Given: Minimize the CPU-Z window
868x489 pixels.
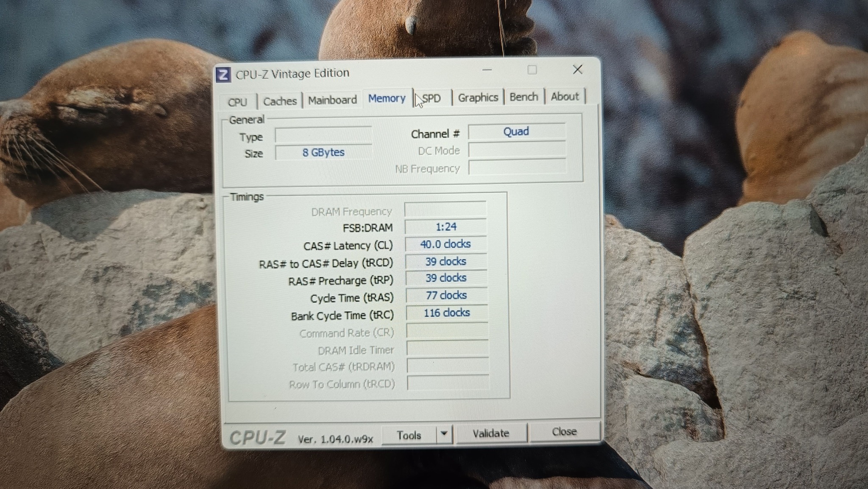Looking at the screenshot, I should 487,70.
